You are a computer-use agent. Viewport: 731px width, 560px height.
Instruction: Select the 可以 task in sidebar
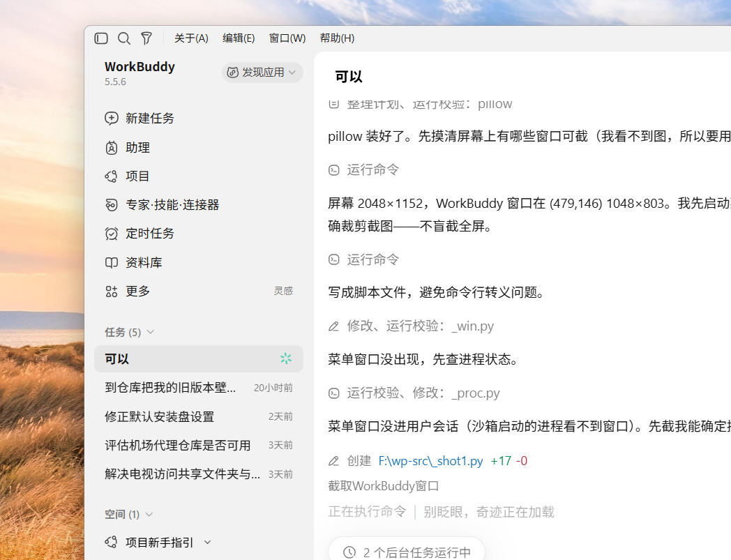(x=199, y=358)
